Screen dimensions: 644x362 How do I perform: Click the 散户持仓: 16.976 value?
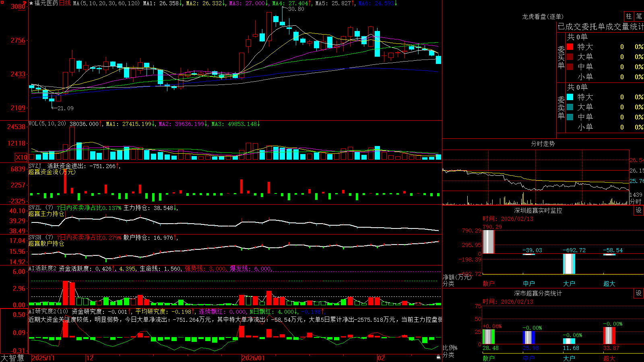click(151, 238)
